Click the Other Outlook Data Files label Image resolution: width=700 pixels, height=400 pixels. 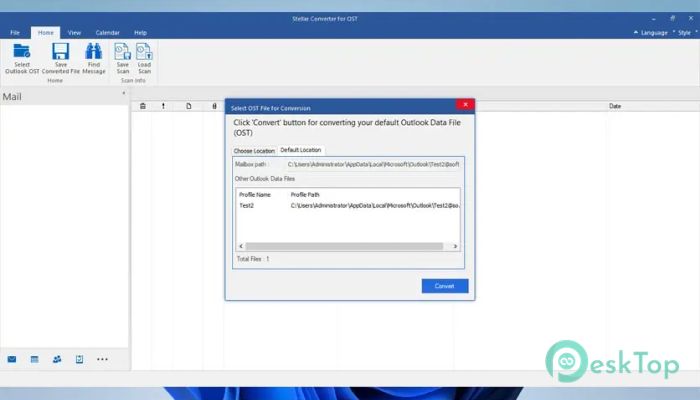tap(265, 179)
